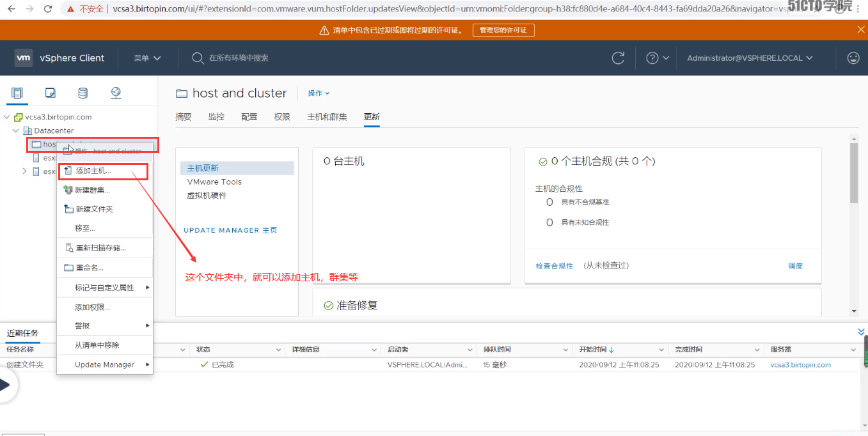Click the 管理您的许可证 button

point(503,30)
